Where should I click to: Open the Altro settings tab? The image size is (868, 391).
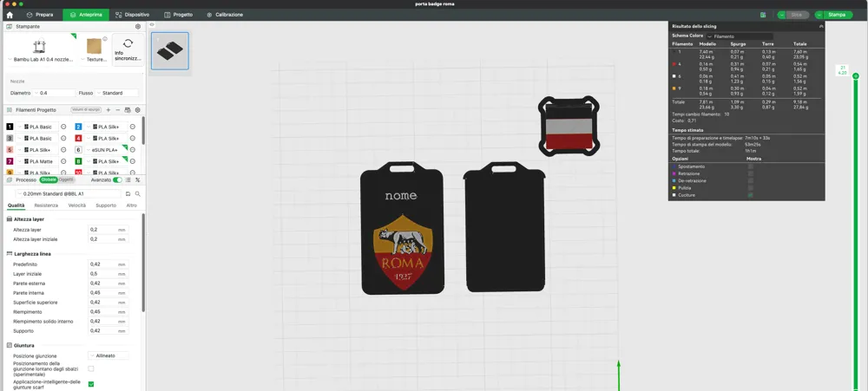pyautogui.click(x=131, y=205)
